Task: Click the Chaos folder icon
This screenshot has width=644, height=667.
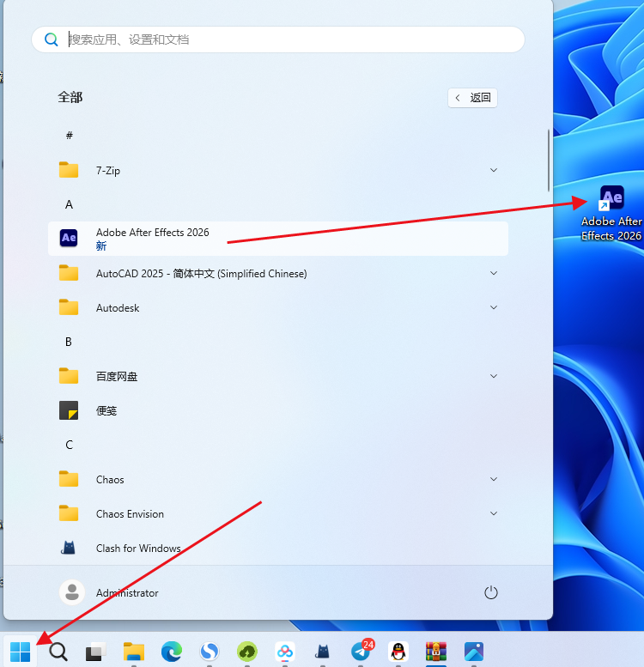Action: pyautogui.click(x=69, y=479)
